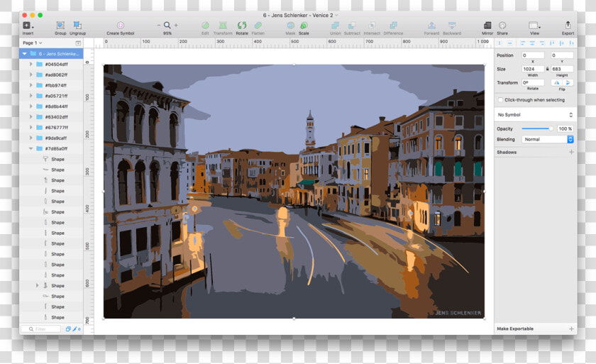The width and height of the screenshot is (596, 364).
Task: Toggle the pages list icon beside Page 1
Action: tap(78, 43)
